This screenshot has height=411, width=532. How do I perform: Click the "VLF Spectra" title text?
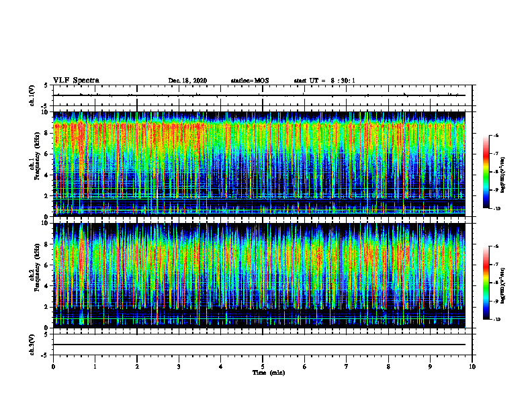tap(76, 81)
